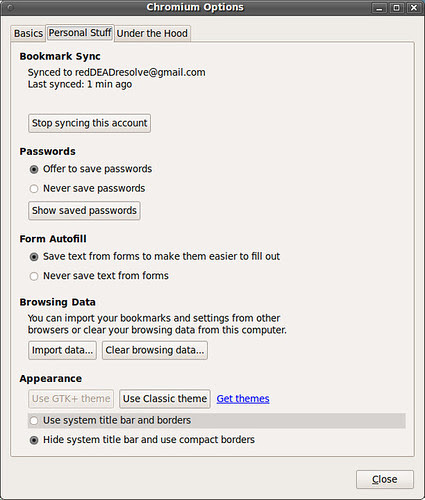Follow the Get themes link

coord(243,399)
